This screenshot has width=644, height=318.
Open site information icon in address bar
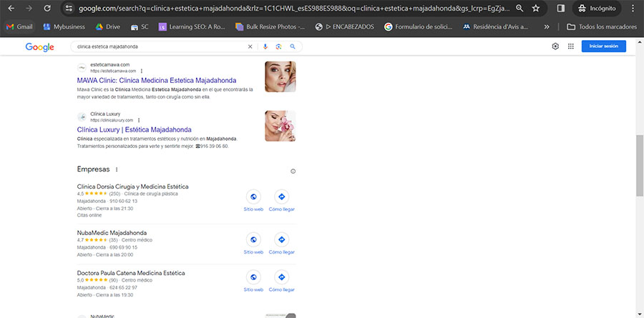(69, 8)
